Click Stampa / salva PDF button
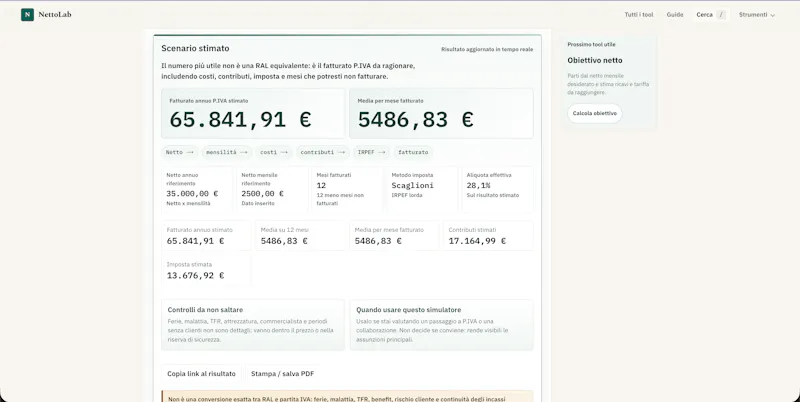800x402 pixels. point(282,374)
